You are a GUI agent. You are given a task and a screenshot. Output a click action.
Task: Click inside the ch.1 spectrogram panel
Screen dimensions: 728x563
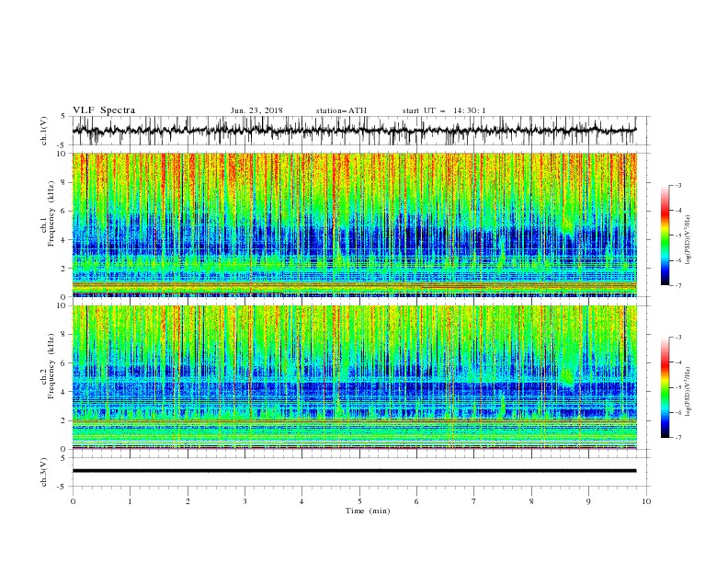pos(354,224)
